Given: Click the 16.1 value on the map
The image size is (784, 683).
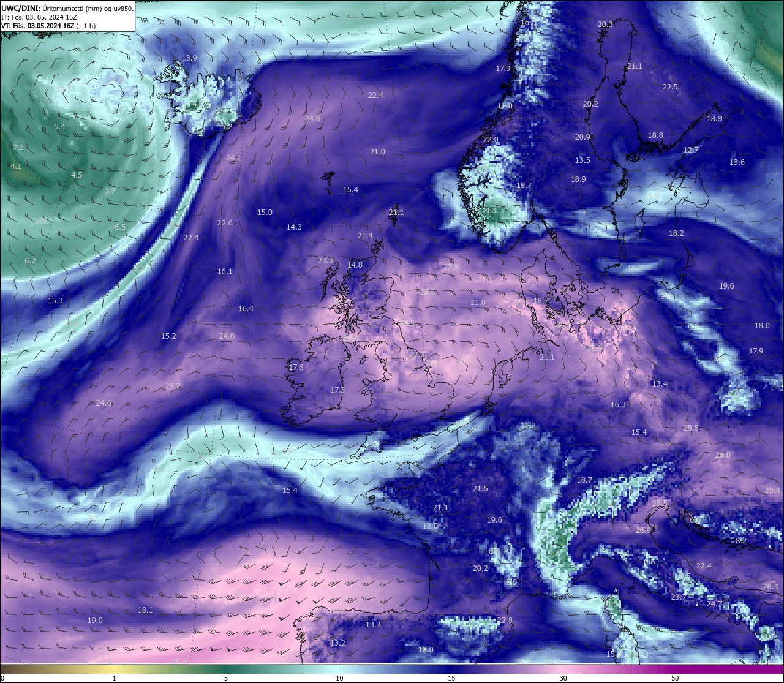Looking at the screenshot, I should [x=225, y=271].
